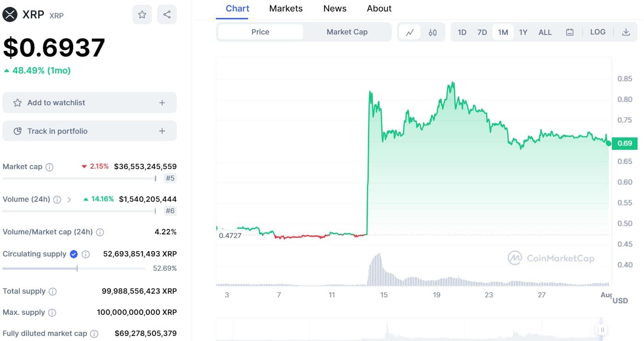Viewport: 644px width, 341px height.
Task: Star XRP as a favorite
Action: 142,15
